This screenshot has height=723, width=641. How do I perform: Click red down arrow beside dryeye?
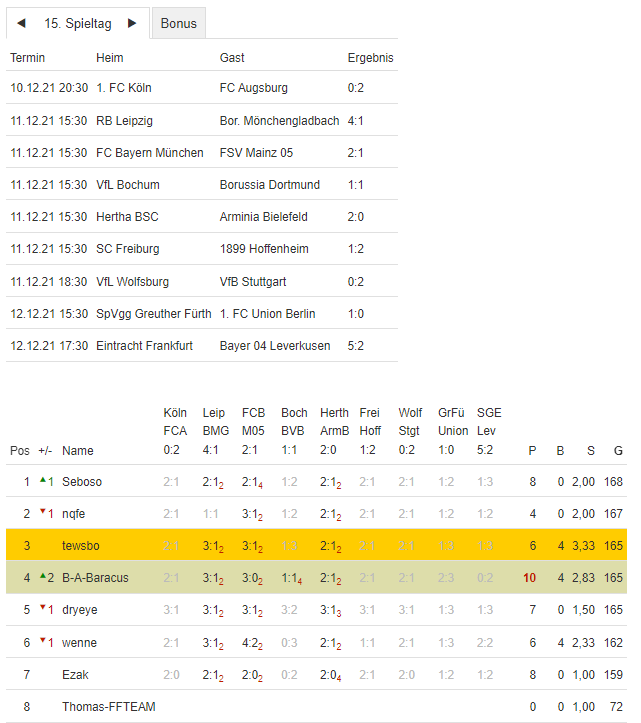coord(43,609)
